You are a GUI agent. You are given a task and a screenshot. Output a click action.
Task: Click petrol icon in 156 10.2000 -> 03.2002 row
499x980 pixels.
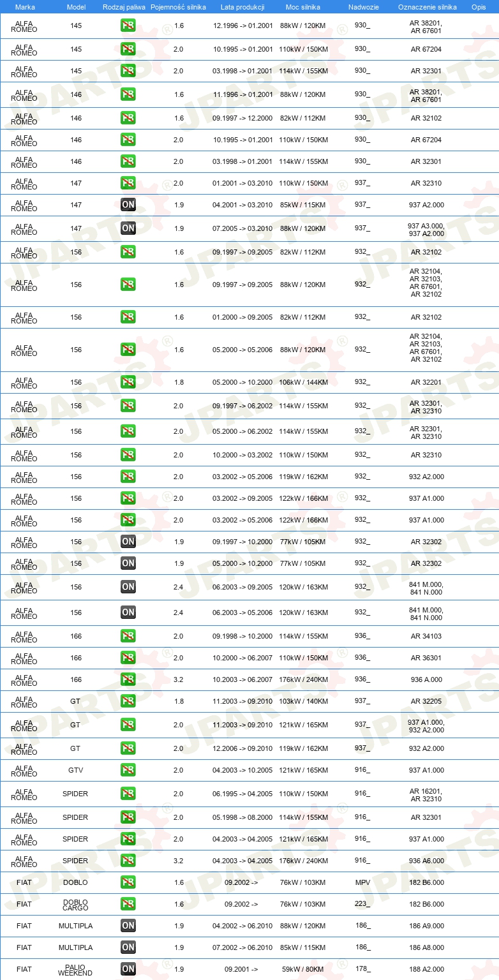pos(128,455)
